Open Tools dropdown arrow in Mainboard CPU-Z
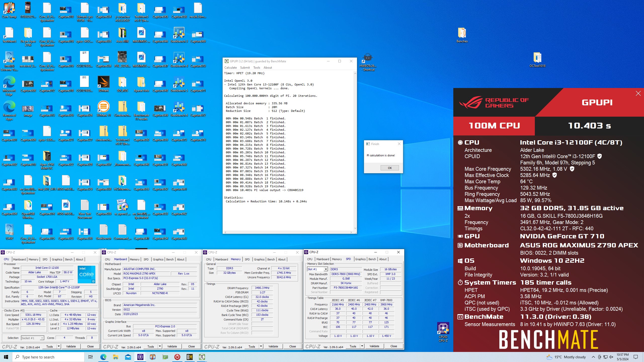 pyautogui.click(x=160, y=346)
